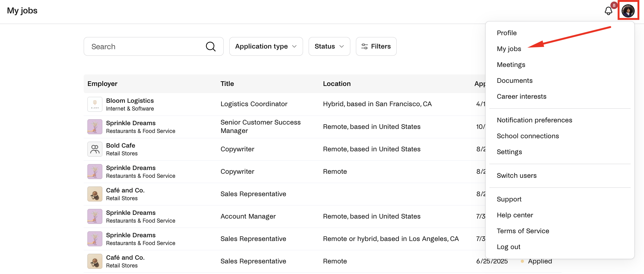Click Copywriter in the Bold Cafe row
Screen dimensions: 644x274
(237, 149)
